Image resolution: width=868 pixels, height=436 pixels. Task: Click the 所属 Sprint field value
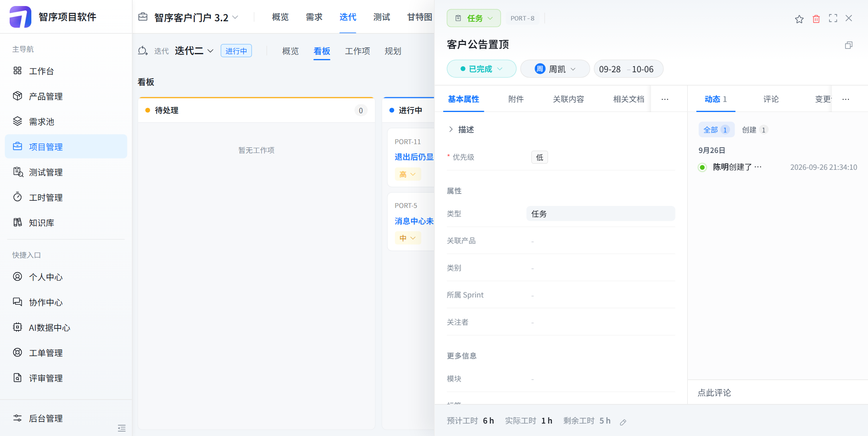pyautogui.click(x=601, y=295)
